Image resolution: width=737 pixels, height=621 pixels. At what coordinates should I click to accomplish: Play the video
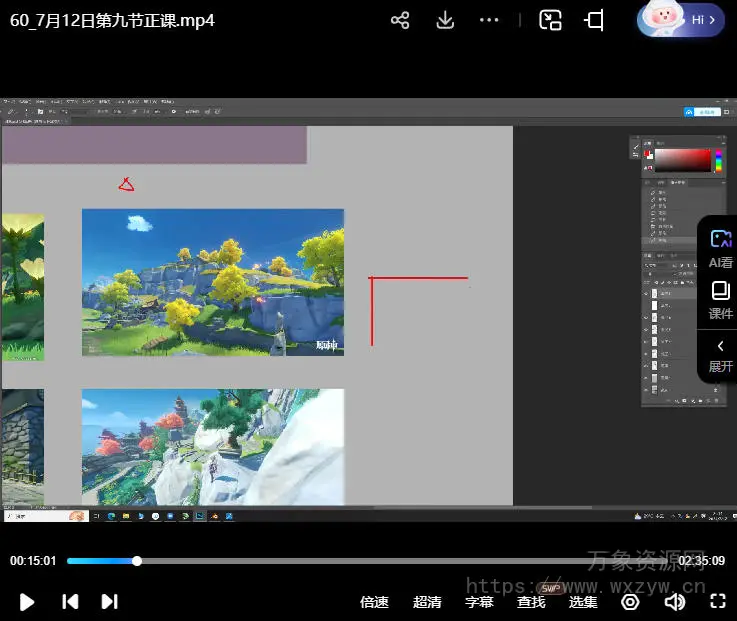tap(28, 601)
